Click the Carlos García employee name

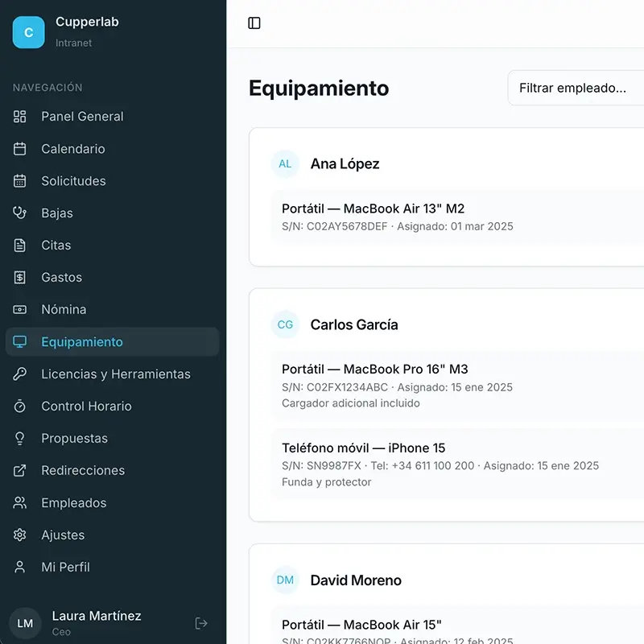click(x=354, y=324)
